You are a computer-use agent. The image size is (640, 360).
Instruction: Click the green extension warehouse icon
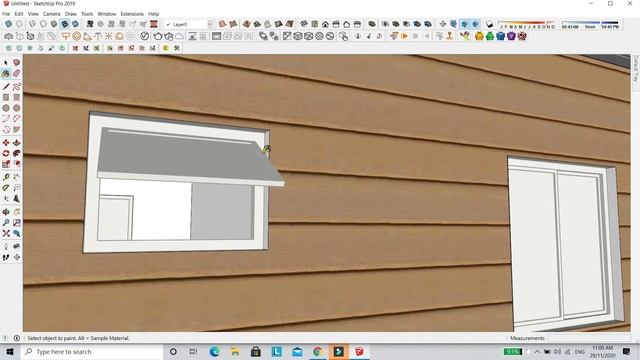point(490,36)
